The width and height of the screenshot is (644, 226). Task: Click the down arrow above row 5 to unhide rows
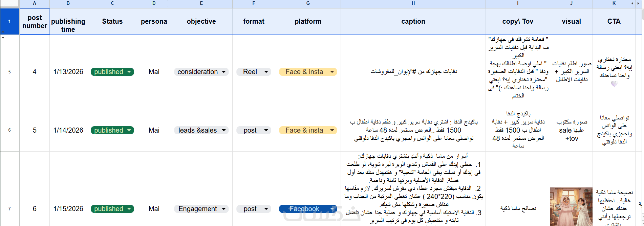3,38
